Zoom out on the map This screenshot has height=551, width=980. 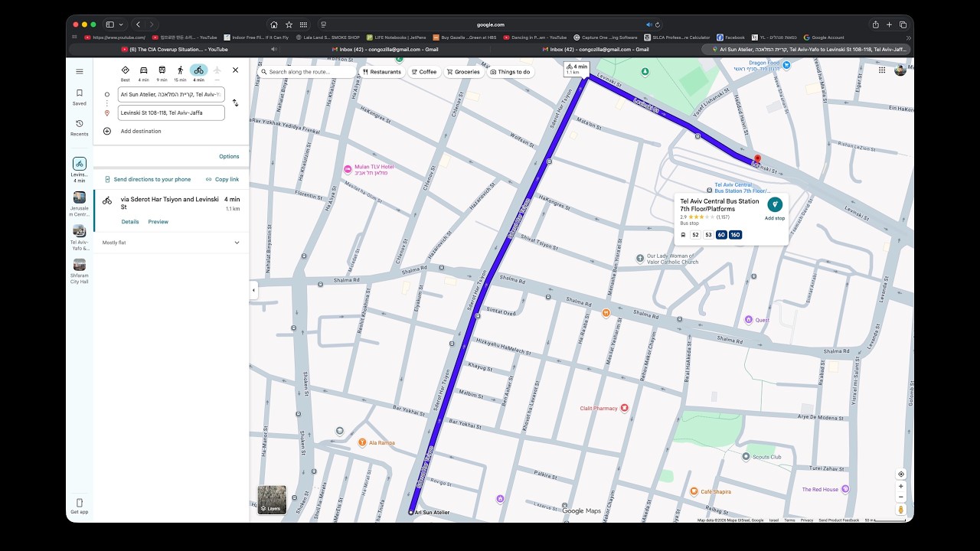901,497
